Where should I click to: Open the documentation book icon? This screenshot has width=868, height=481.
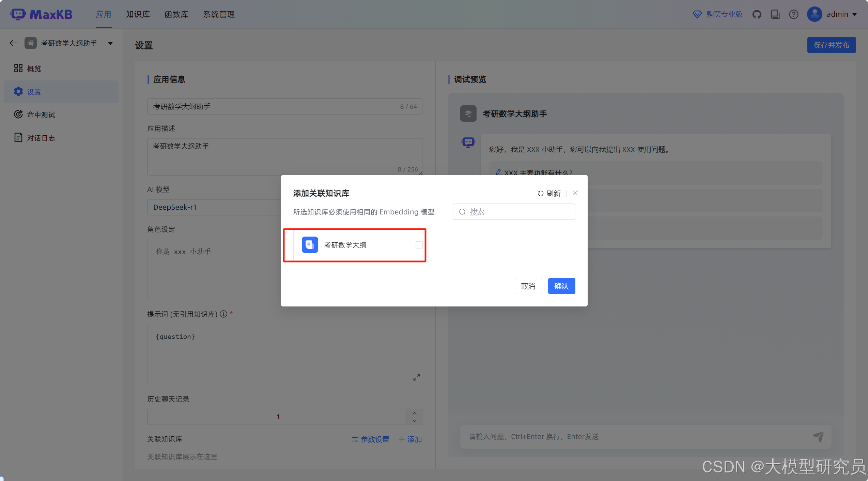(775, 14)
